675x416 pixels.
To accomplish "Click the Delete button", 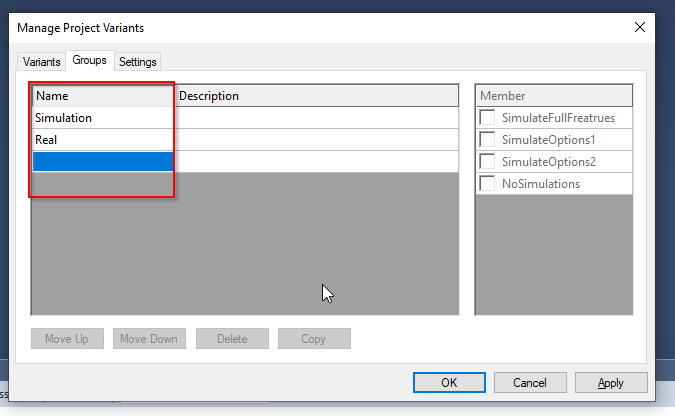I will point(232,339).
